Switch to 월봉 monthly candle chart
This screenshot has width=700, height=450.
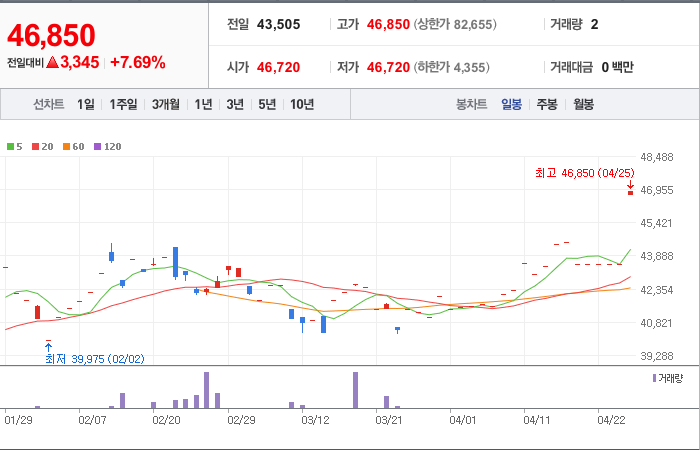(x=583, y=104)
